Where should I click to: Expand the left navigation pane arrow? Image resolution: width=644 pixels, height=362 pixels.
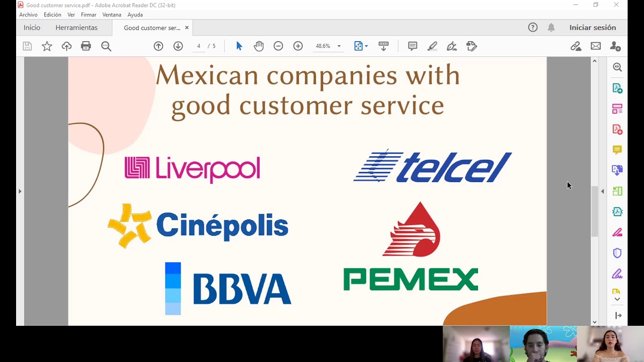20,191
